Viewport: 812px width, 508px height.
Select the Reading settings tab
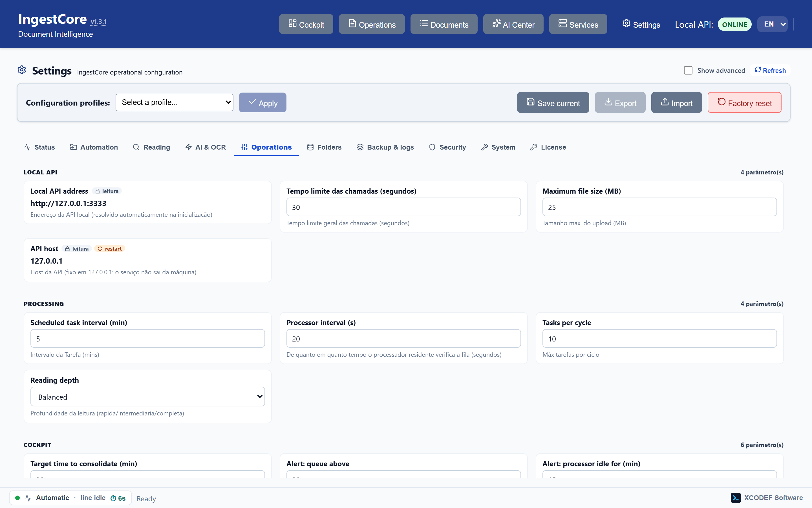[152, 147]
